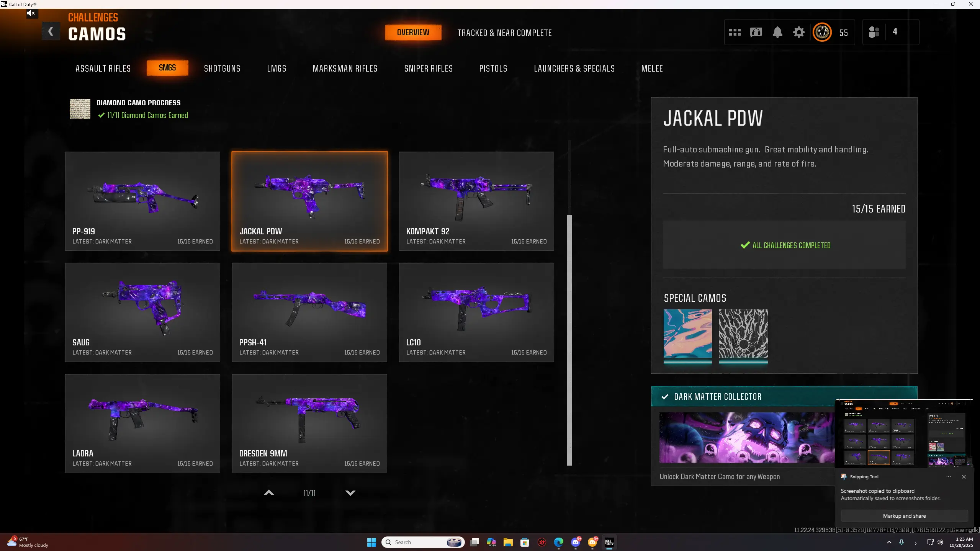Click the back arrow beside Camos title

click(51, 32)
